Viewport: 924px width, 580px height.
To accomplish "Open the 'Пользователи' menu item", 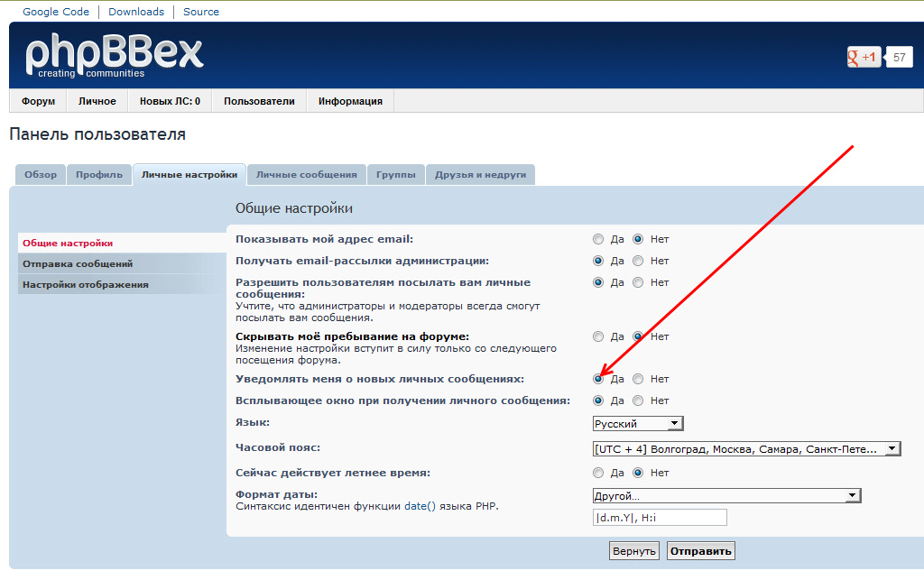I will 259,101.
